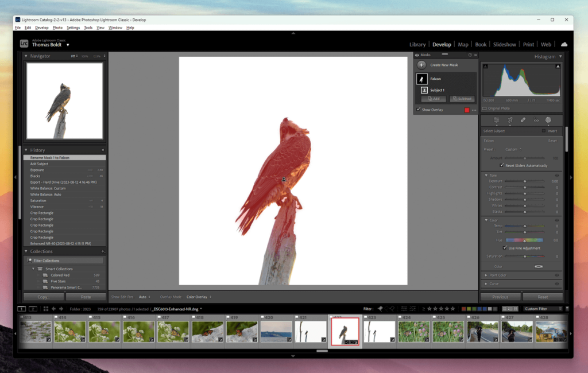Select the Crop tool icon

coord(509,120)
